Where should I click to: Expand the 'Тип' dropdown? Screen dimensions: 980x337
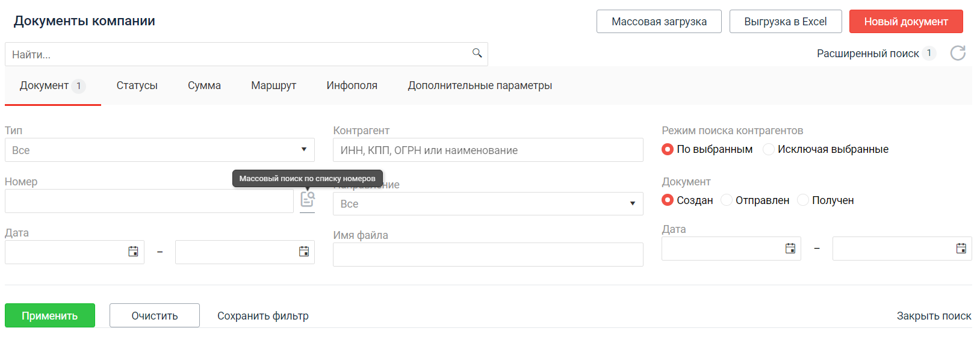[x=160, y=150]
